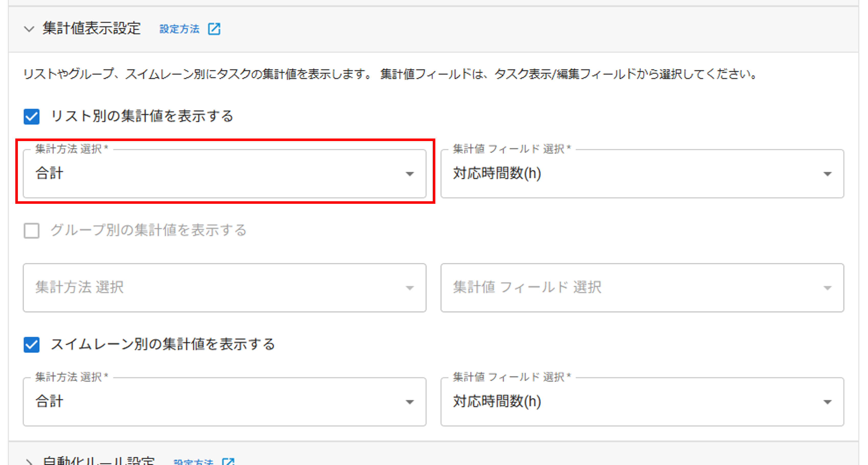Click the disabled 集計方法 選択 field for groups
868x465 pixels.
pyautogui.click(x=225, y=287)
